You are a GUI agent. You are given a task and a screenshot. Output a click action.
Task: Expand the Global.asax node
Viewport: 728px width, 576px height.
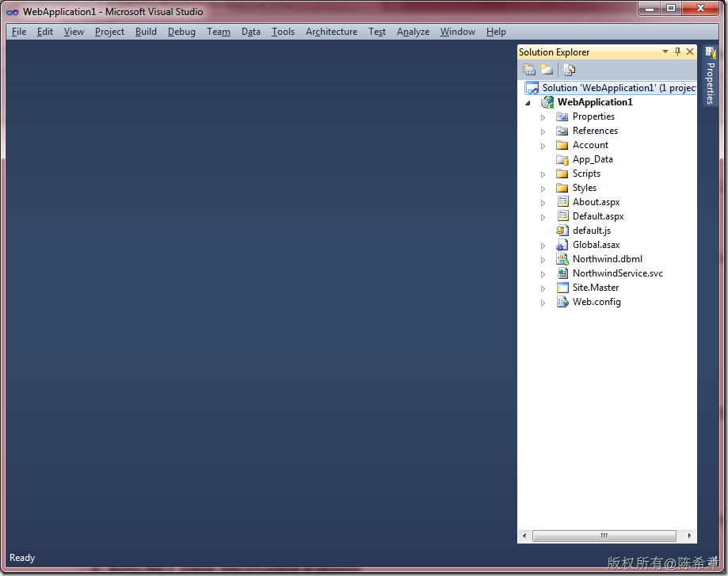543,246
